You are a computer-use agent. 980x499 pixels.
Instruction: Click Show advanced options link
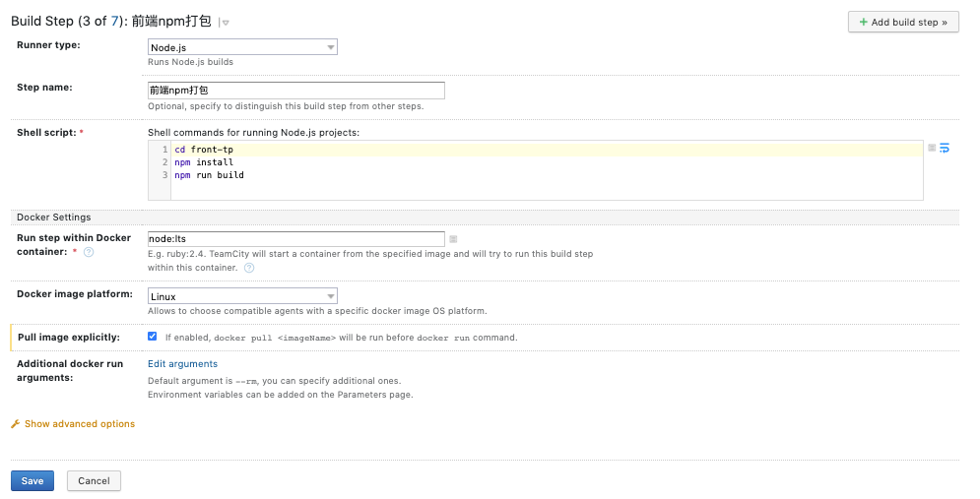coord(79,424)
